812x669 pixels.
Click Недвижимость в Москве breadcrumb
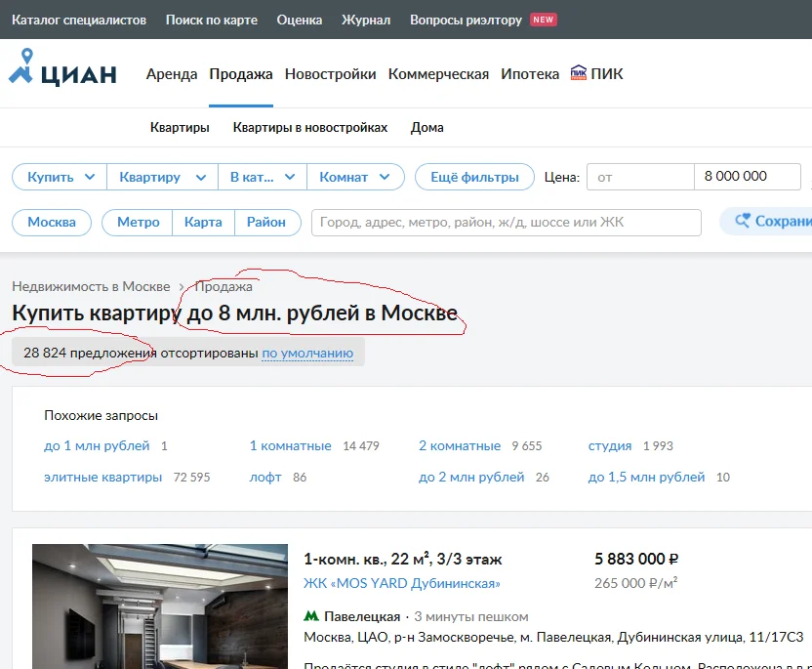tap(91, 286)
